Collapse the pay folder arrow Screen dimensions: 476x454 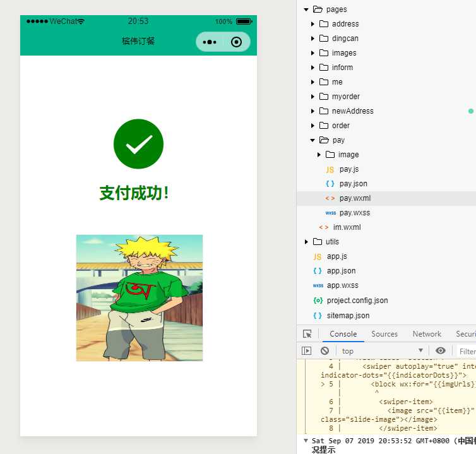coord(312,140)
